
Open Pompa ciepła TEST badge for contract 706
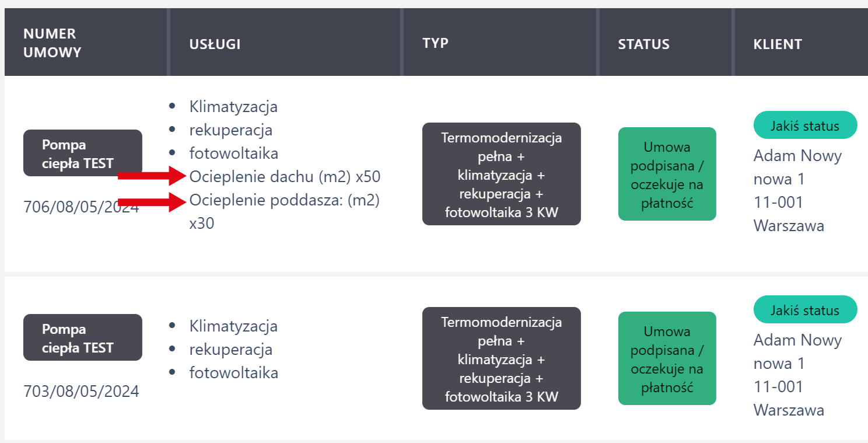82,154
